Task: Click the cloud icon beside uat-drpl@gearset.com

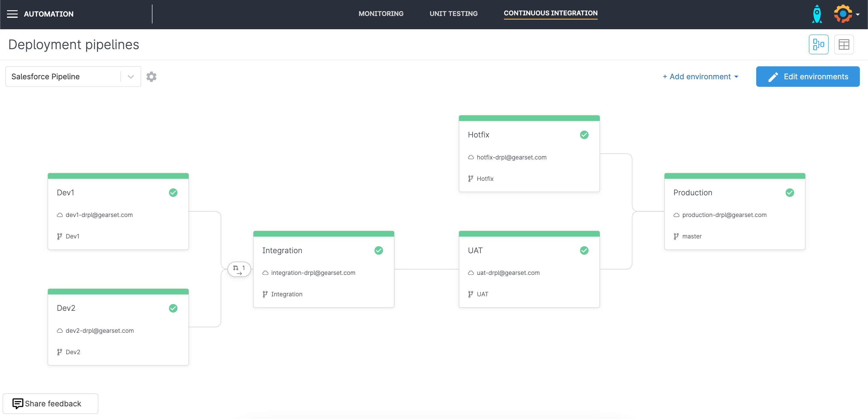Action: click(x=471, y=273)
